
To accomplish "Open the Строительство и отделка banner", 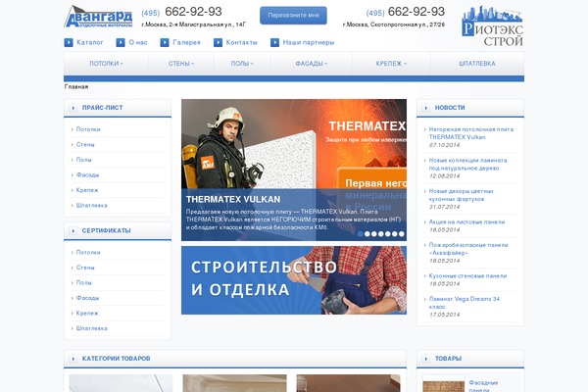I will (x=294, y=280).
